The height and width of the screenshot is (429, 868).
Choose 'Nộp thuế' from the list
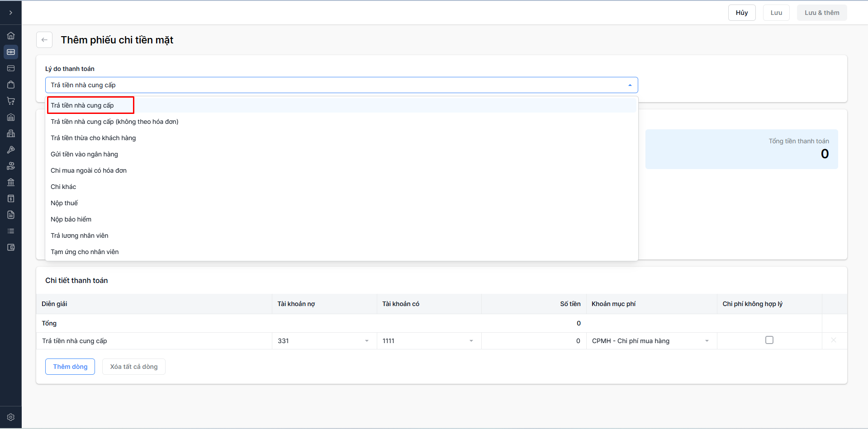pos(64,203)
